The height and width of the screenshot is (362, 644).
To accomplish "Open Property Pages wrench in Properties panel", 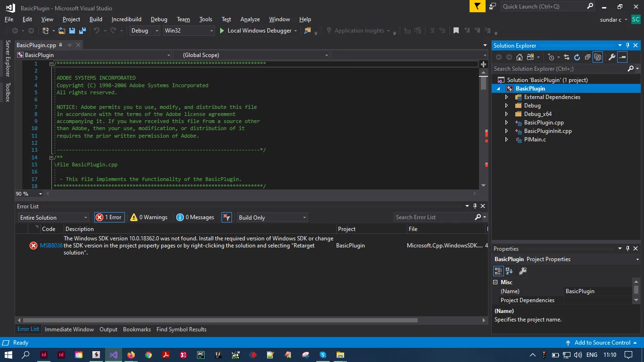I will click(x=522, y=271).
